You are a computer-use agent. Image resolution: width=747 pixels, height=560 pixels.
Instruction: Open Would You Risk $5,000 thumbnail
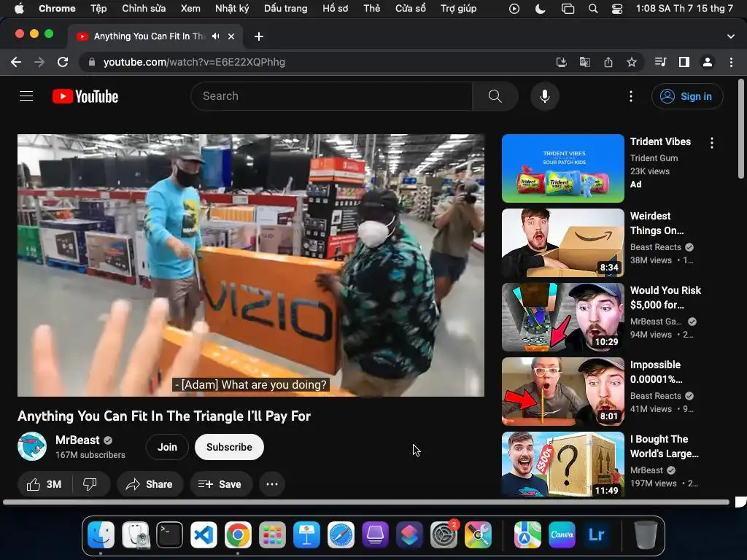(x=562, y=317)
